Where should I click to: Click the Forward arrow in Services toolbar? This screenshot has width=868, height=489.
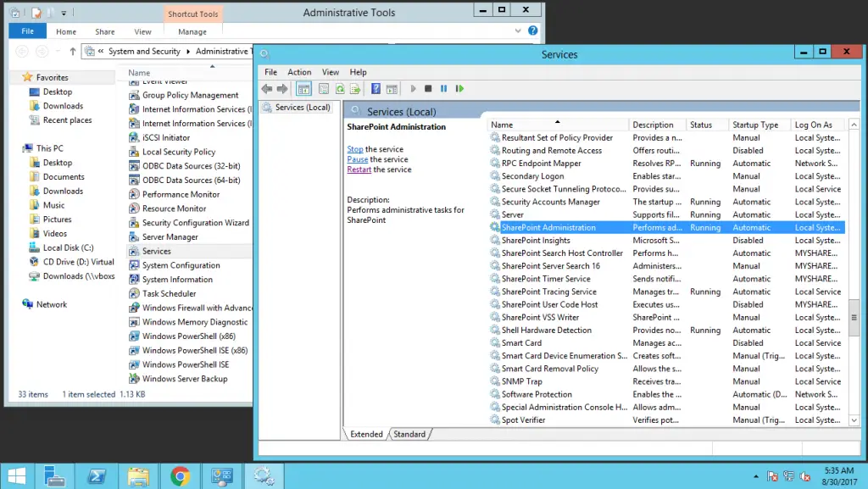[x=282, y=88]
